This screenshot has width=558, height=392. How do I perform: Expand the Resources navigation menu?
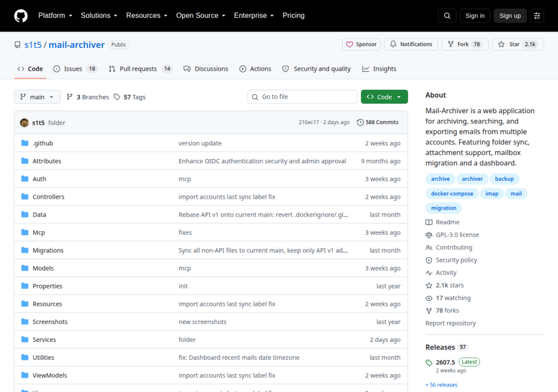tap(147, 16)
